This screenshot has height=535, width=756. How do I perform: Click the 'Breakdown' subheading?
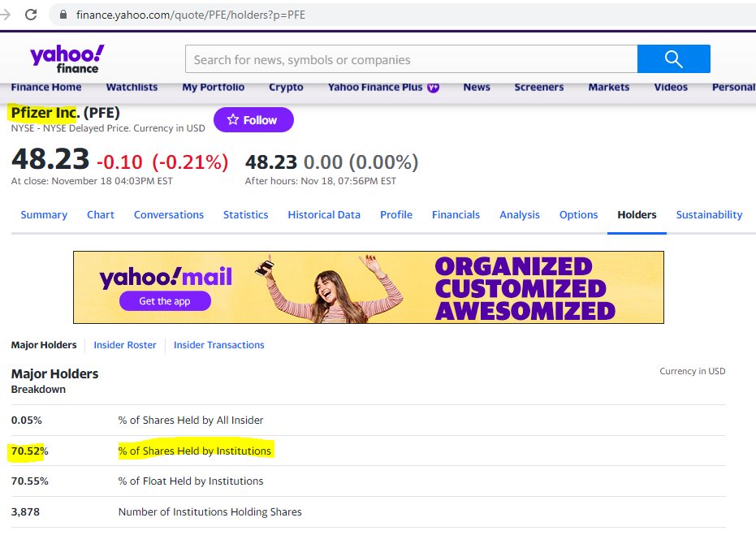pos(38,389)
